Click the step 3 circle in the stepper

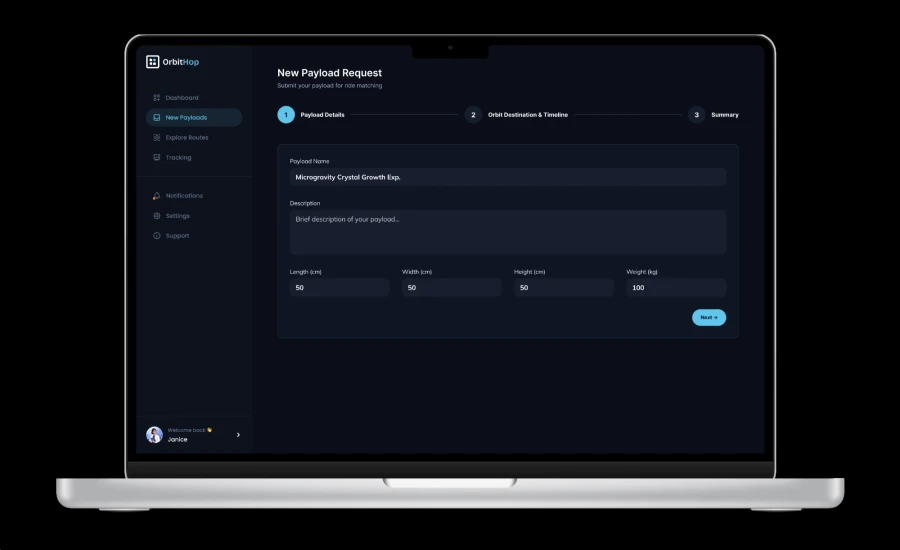click(x=696, y=115)
